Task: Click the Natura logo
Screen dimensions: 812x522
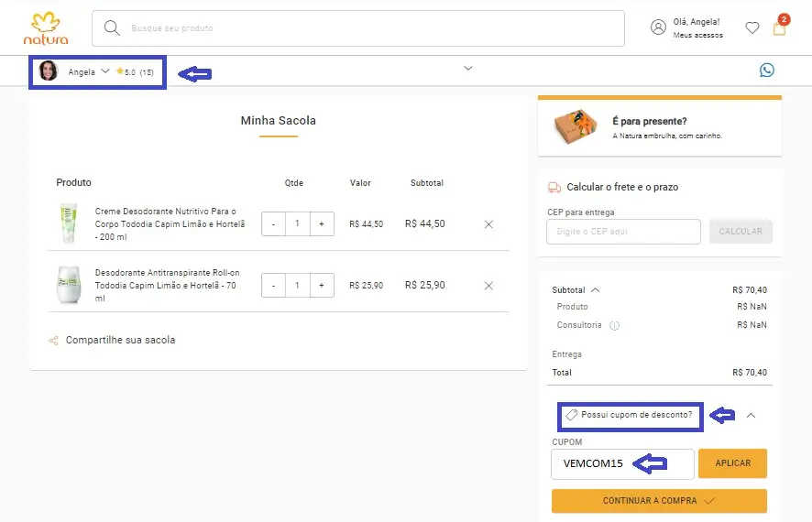Action: coord(46,28)
